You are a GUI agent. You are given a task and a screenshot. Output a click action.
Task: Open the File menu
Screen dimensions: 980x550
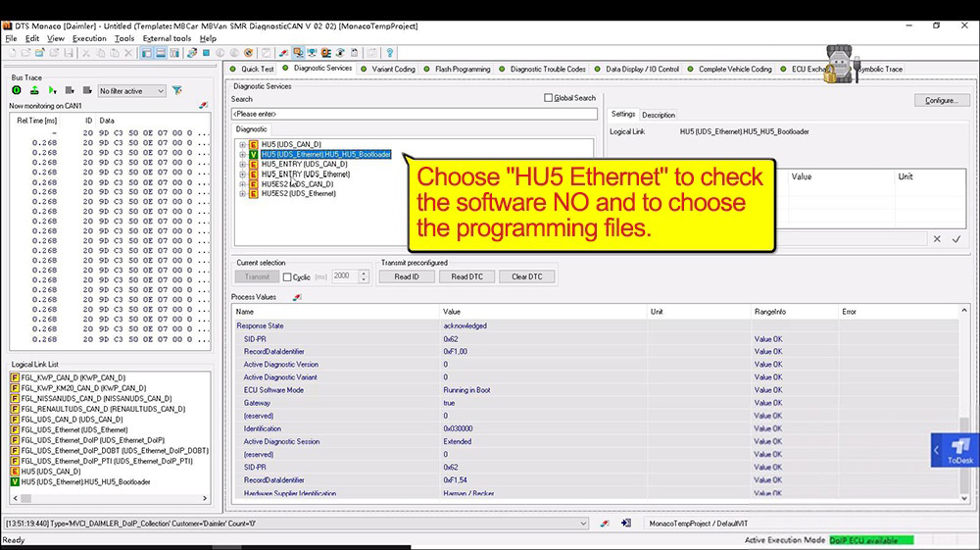point(11,39)
